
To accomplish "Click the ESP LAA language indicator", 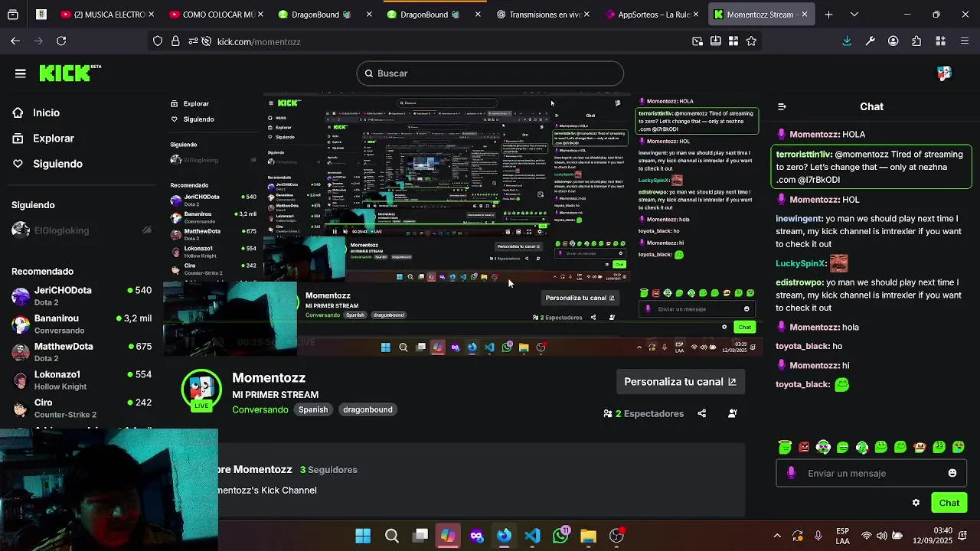I will (x=842, y=536).
